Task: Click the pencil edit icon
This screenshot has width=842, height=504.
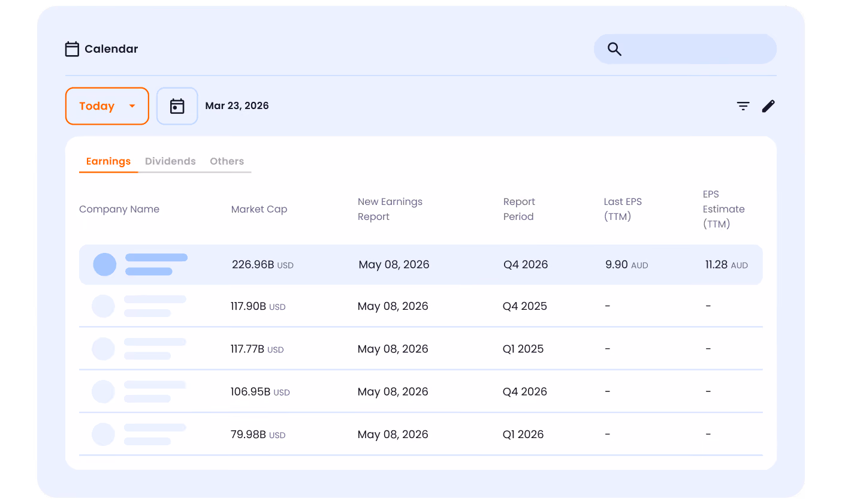Action: (768, 106)
